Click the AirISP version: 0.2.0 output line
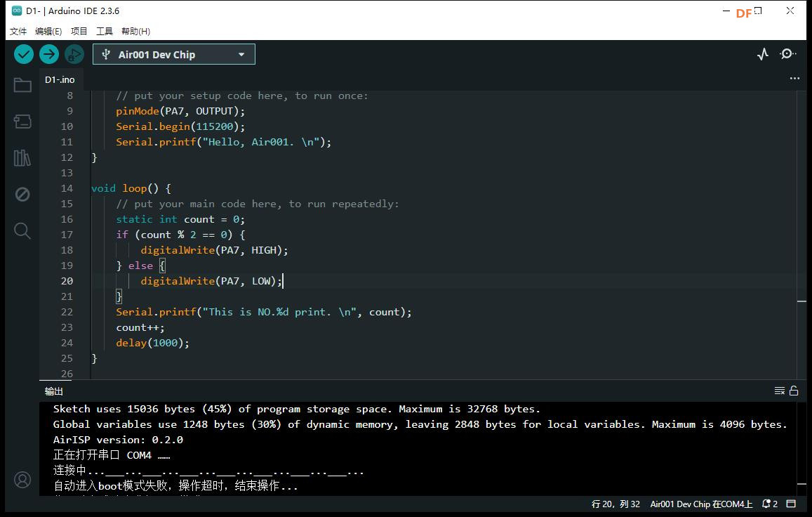 [118, 440]
